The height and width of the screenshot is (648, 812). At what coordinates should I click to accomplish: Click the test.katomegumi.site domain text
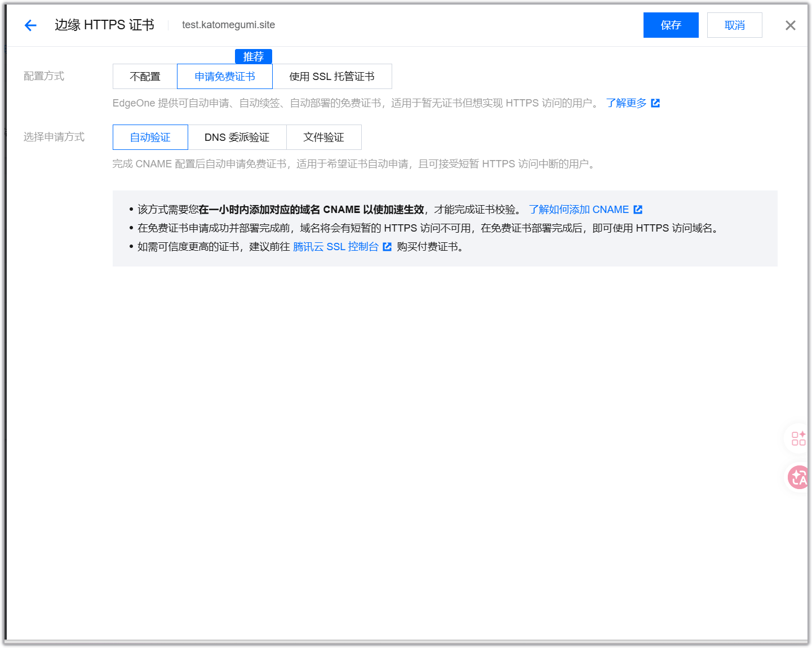(228, 25)
